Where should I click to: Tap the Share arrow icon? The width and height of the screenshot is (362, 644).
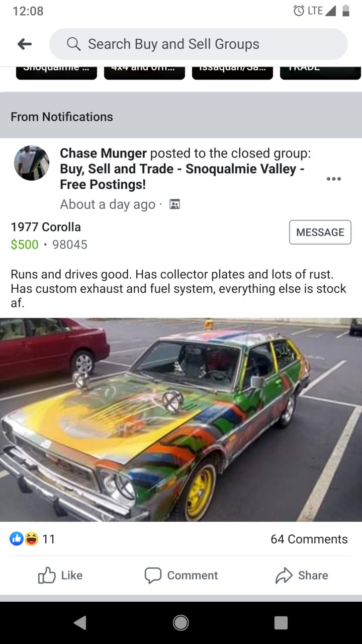(x=284, y=575)
